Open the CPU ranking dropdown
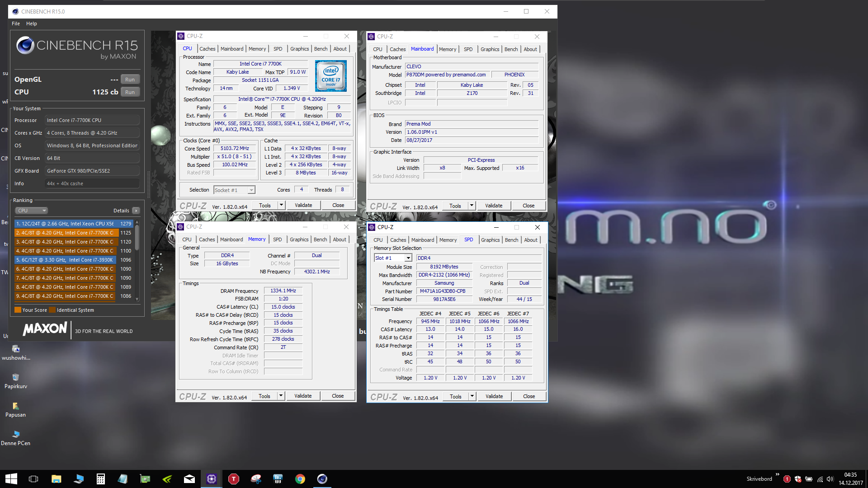868x488 pixels. (31, 211)
